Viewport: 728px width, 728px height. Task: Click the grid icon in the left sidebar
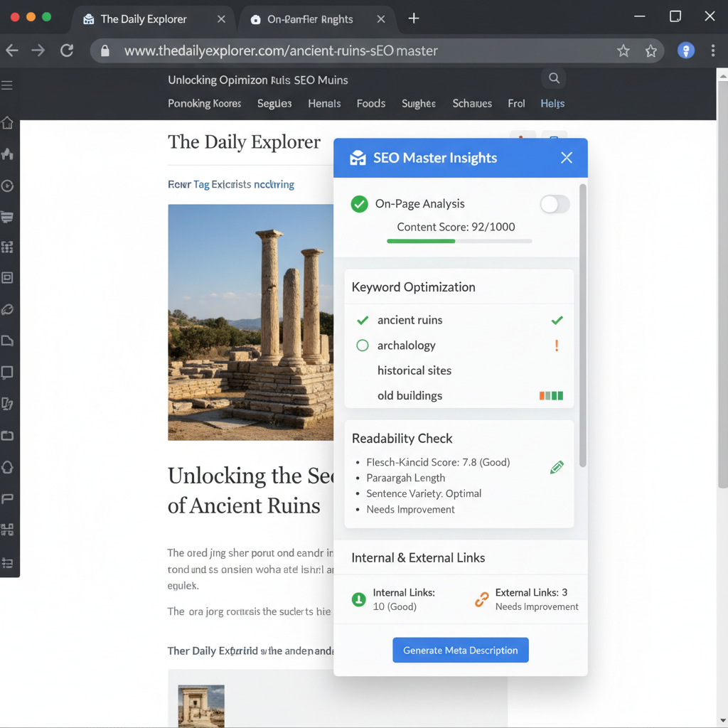(7, 247)
